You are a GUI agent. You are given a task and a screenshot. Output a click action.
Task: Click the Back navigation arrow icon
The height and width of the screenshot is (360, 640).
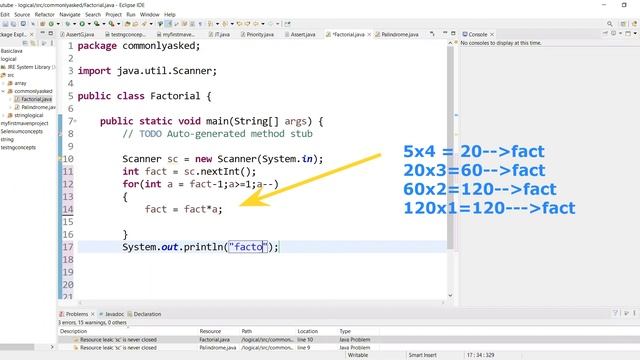(256, 24)
